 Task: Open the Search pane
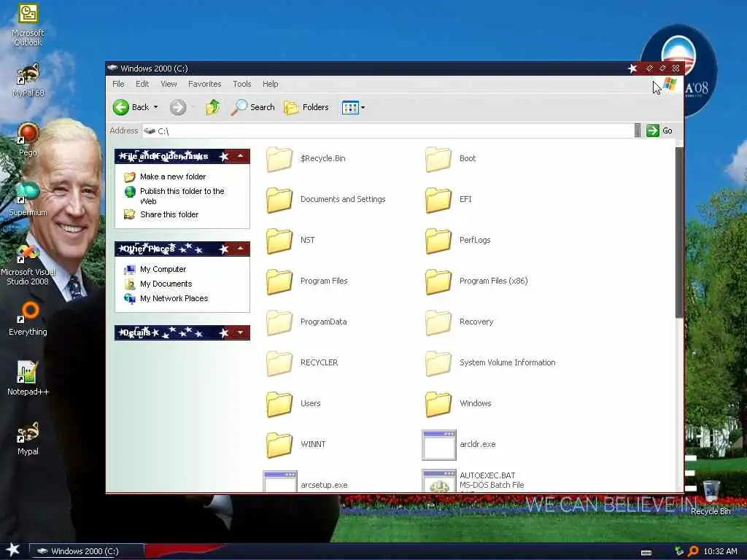253,107
